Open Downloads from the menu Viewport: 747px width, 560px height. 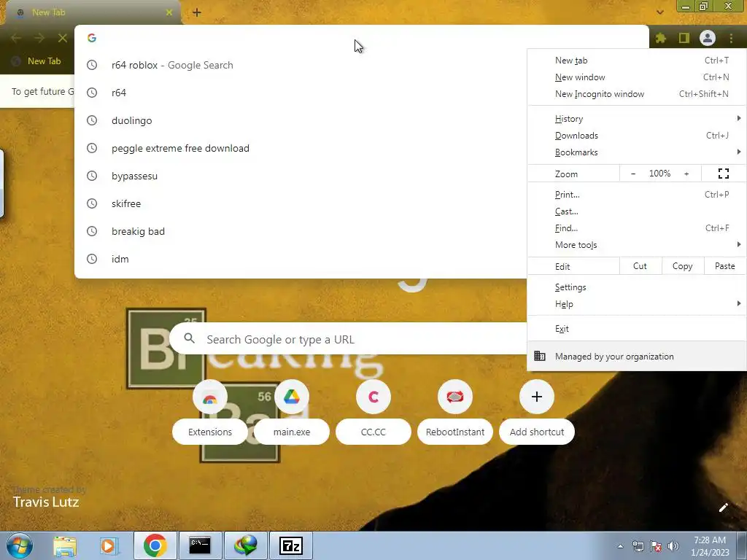636,135
